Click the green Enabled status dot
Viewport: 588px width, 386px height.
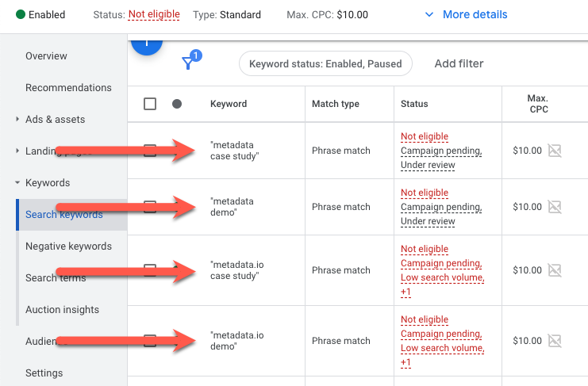click(19, 14)
